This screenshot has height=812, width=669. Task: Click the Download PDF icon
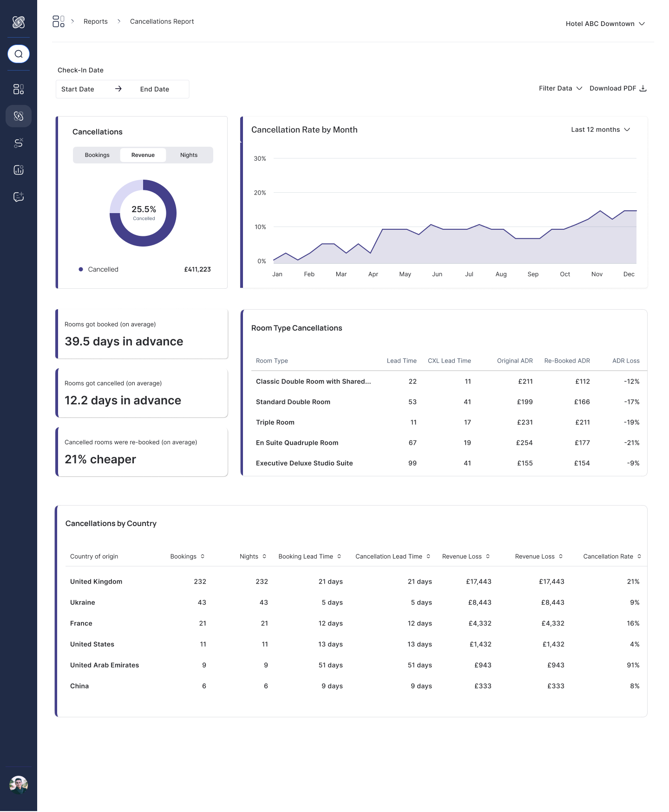(643, 88)
